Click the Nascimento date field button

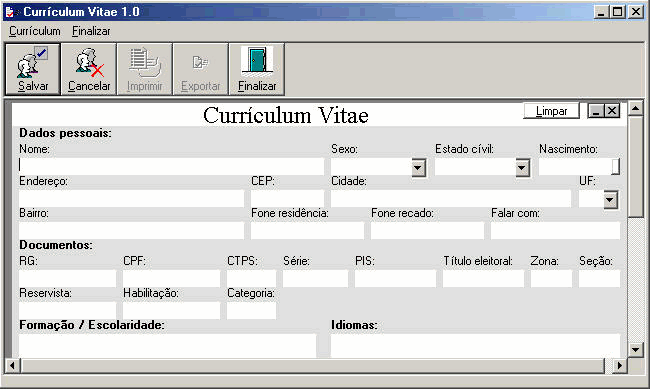(x=616, y=167)
